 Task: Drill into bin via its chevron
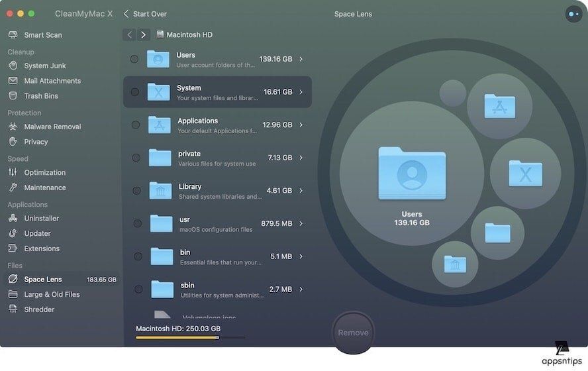[x=301, y=256]
